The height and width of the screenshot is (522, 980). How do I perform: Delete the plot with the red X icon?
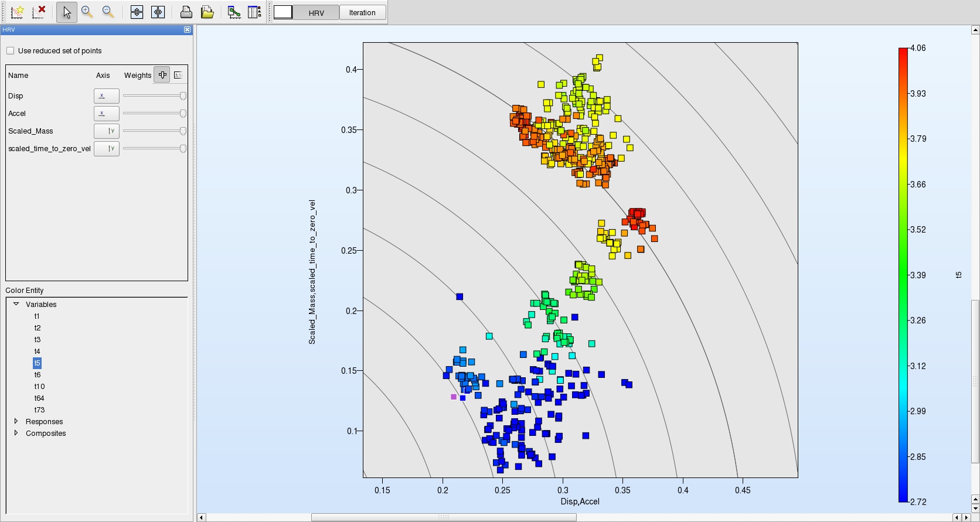pos(39,12)
